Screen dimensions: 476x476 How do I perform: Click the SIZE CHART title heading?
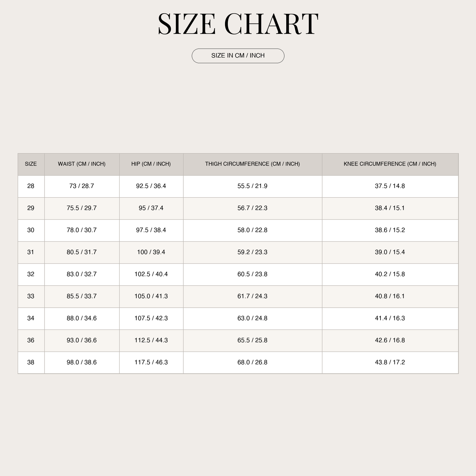pyautogui.click(x=238, y=24)
